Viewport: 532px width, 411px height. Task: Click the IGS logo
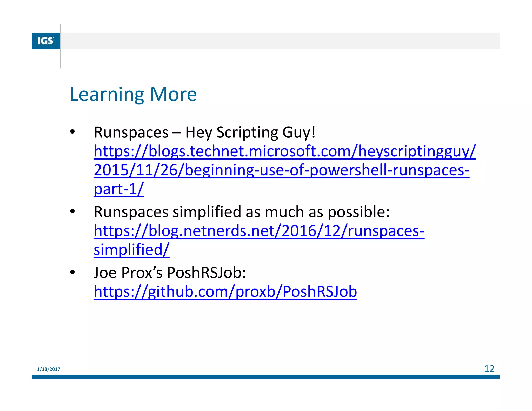coord(46,41)
